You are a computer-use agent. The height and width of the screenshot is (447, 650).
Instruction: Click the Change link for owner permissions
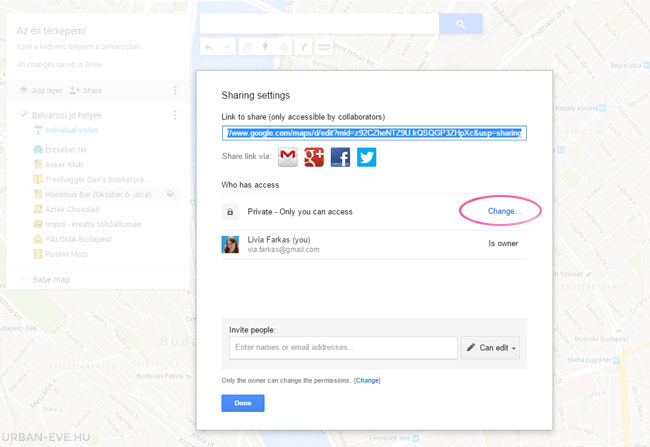pos(367,380)
